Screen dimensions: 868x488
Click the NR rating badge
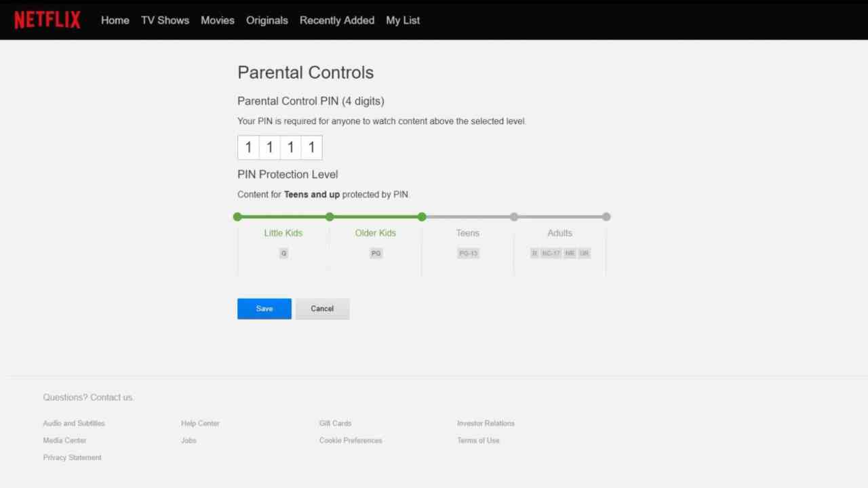point(570,253)
